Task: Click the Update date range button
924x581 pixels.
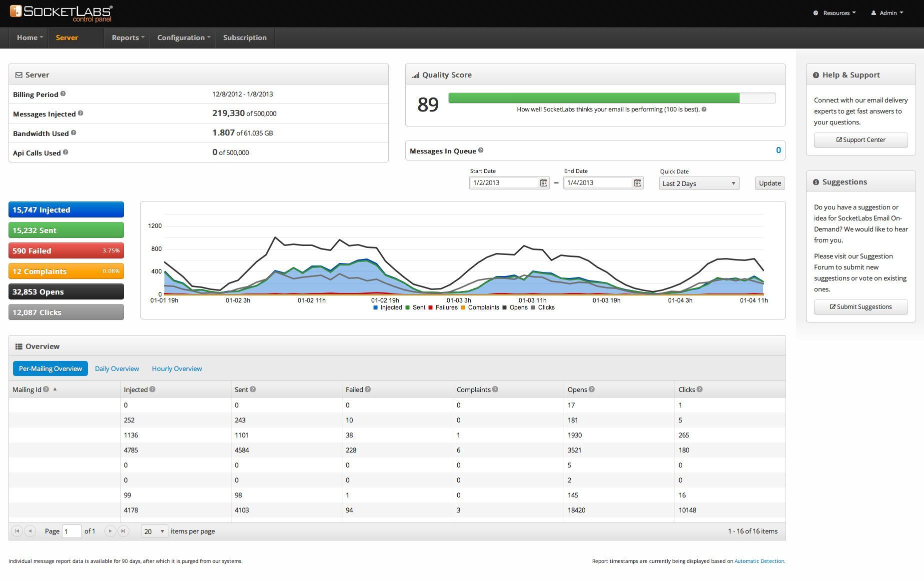Action: click(770, 183)
